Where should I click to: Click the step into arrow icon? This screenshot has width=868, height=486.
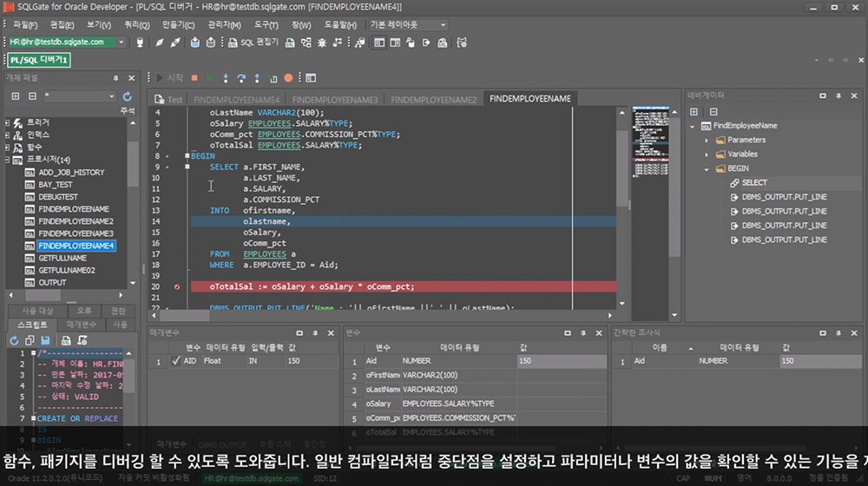click(x=226, y=78)
